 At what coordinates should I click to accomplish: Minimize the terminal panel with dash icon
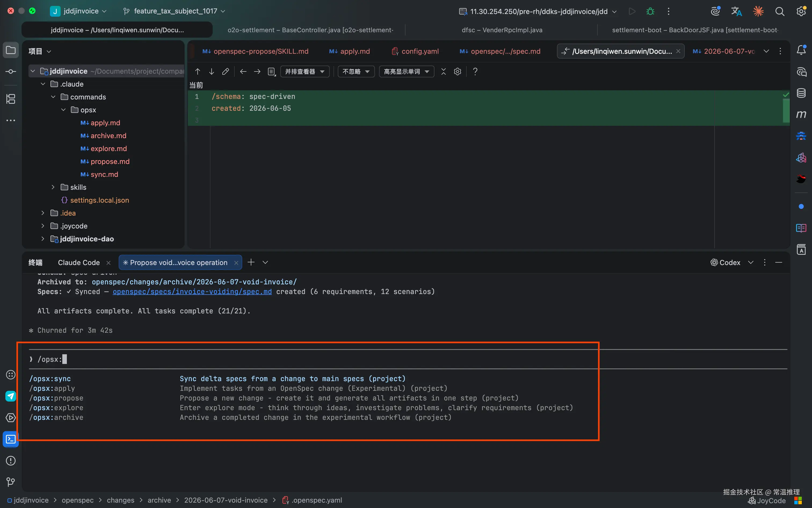pyautogui.click(x=779, y=262)
